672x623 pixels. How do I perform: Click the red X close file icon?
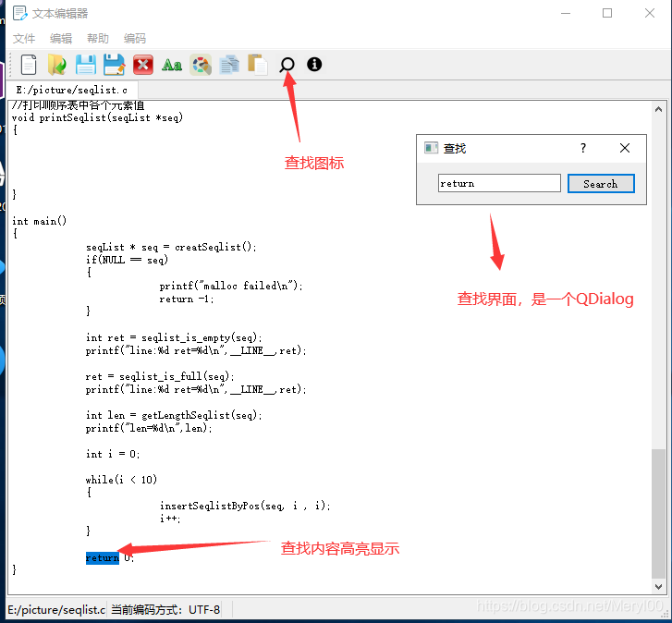coord(142,65)
